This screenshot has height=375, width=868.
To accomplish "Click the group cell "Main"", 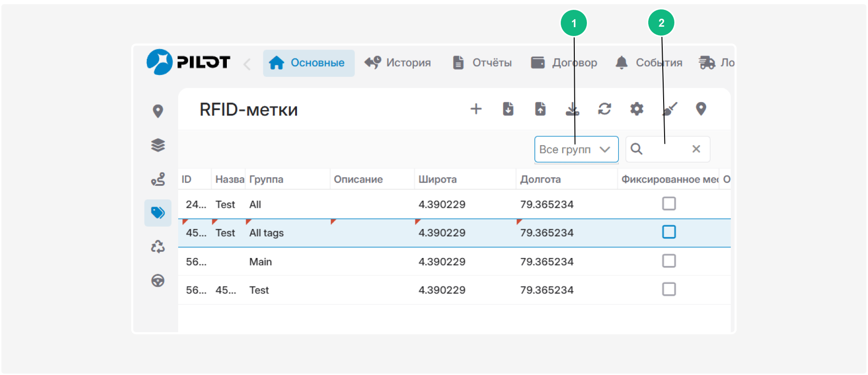I will [260, 262].
